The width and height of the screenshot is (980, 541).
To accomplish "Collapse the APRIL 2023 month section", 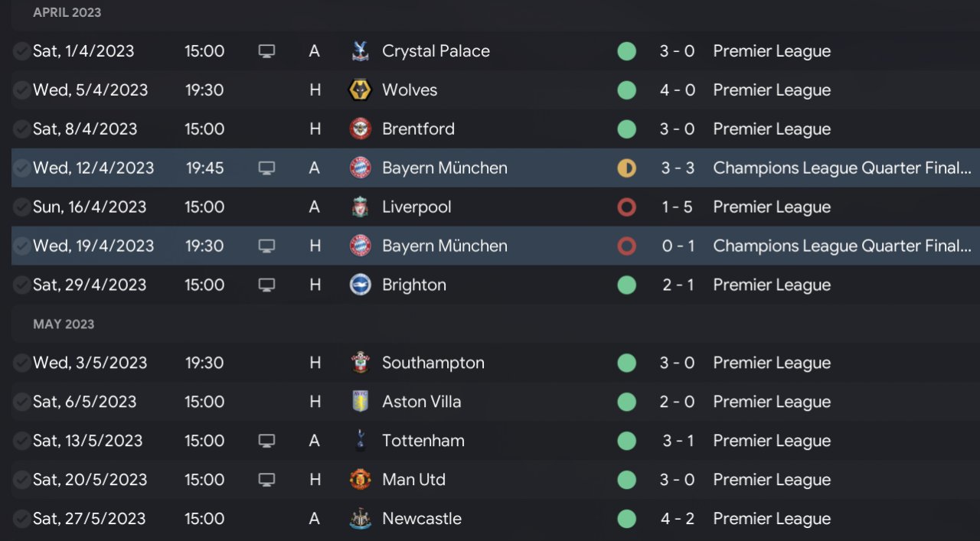I will point(67,13).
